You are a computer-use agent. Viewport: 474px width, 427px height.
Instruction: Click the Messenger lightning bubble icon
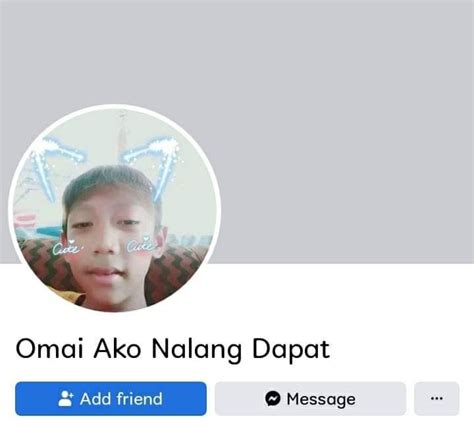[x=273, y=399]
